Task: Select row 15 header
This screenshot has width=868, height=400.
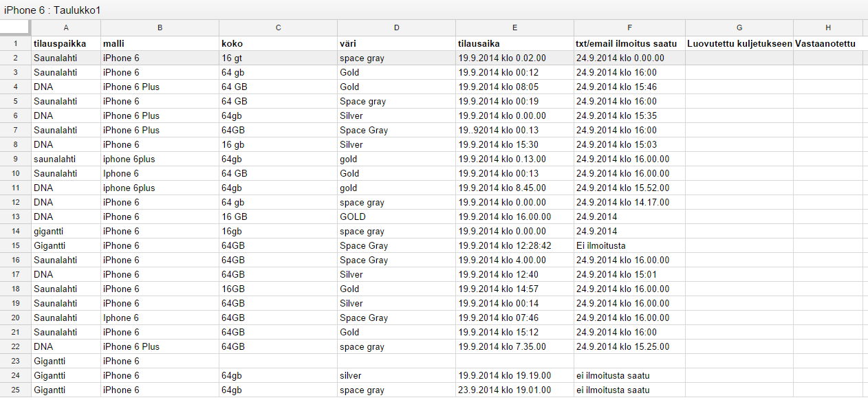Action: pos(15,245)
